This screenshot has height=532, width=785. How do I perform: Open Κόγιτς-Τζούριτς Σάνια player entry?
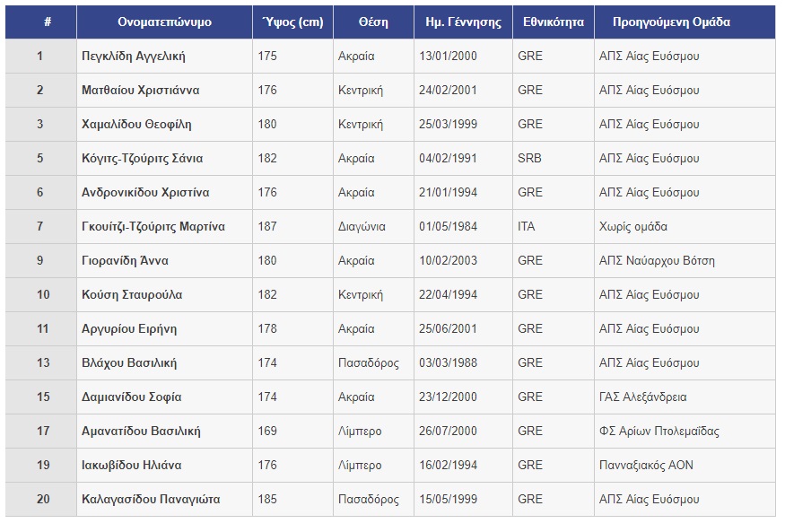(142, 159)
